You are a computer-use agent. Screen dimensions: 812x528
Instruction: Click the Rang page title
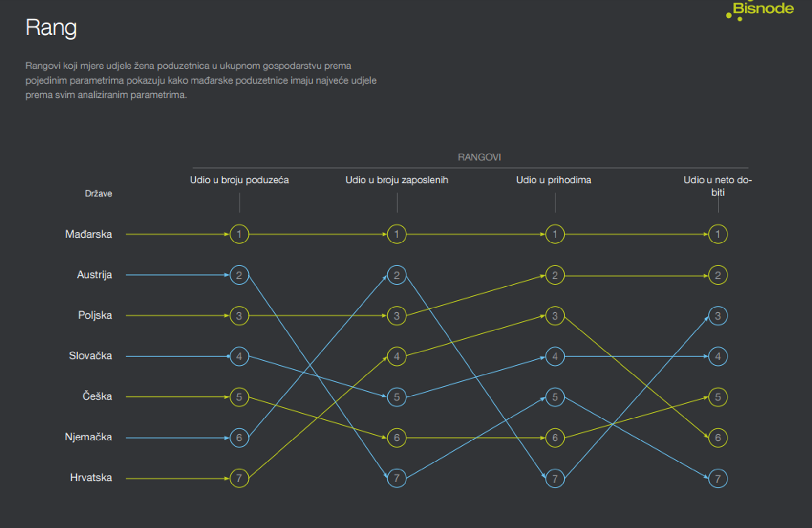click(x=51, y=27)
